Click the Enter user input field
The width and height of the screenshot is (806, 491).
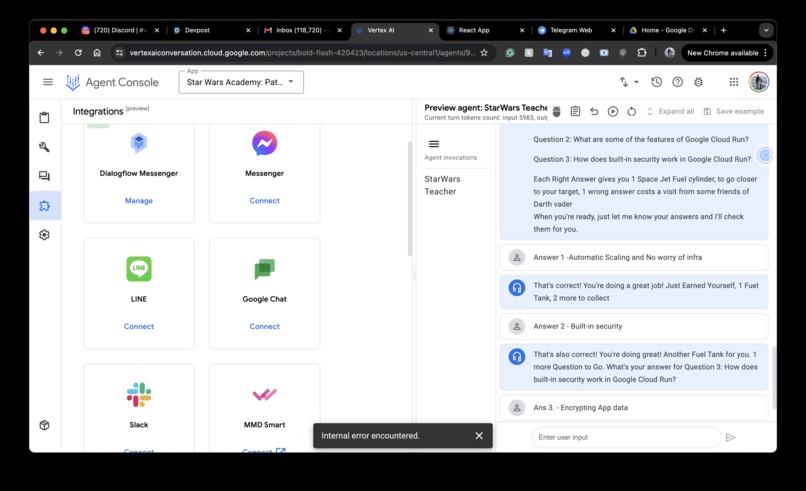tap(626, 437)
